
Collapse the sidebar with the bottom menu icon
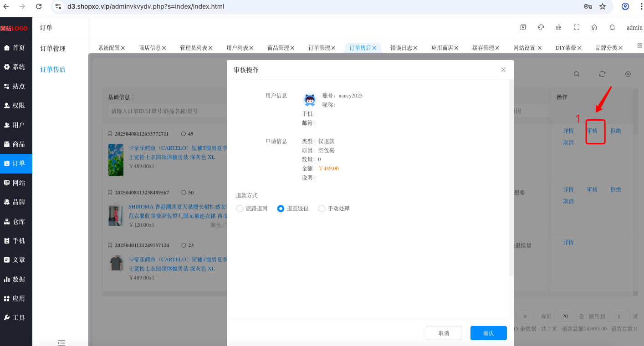(61, 342)
